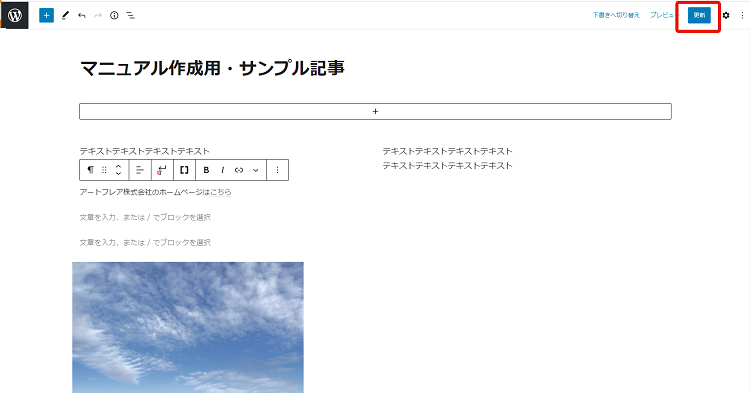The height and width of the screenshot is (393, 750).
Task: Open the settings gear panel
Action: 726,15
